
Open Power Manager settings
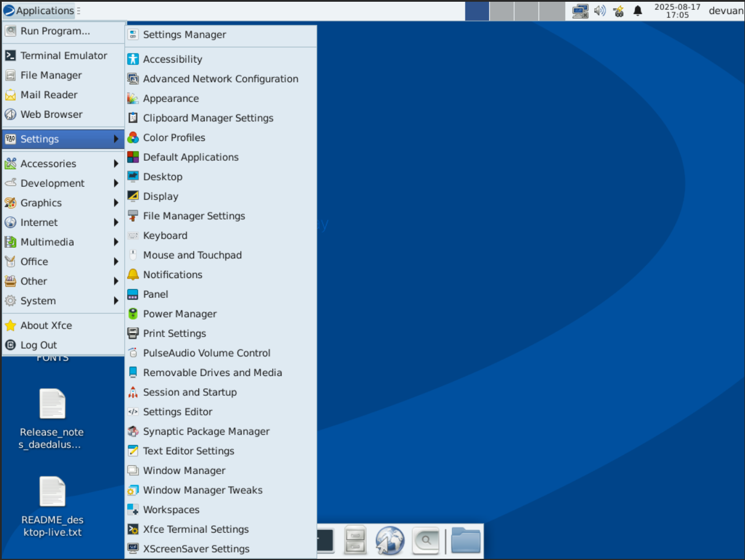coord(221,314)
